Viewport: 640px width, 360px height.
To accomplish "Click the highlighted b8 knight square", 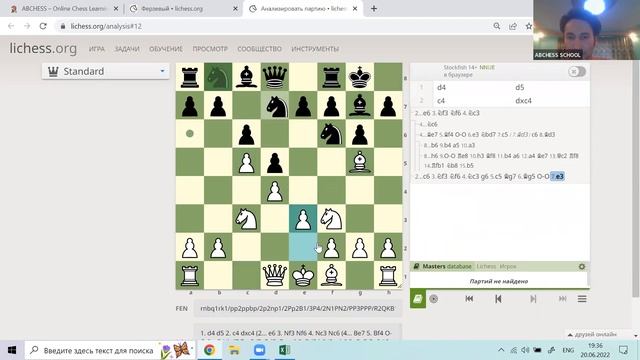I will (218, 77).
